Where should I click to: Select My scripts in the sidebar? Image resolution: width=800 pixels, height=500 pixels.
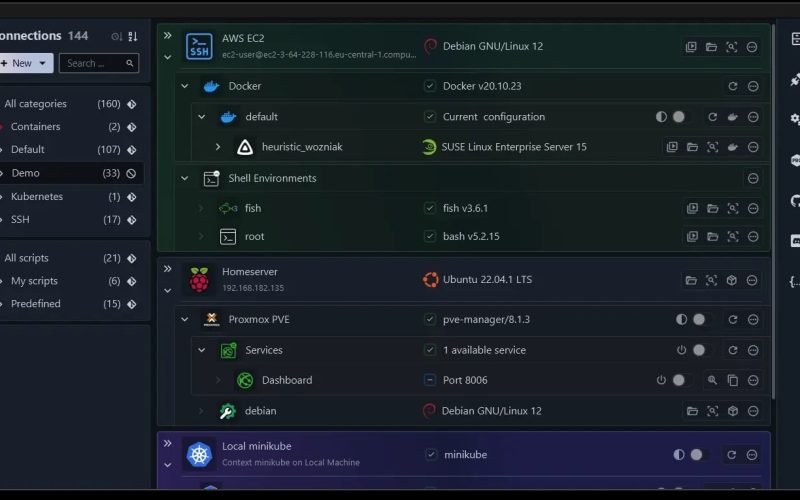click(34, 281)
